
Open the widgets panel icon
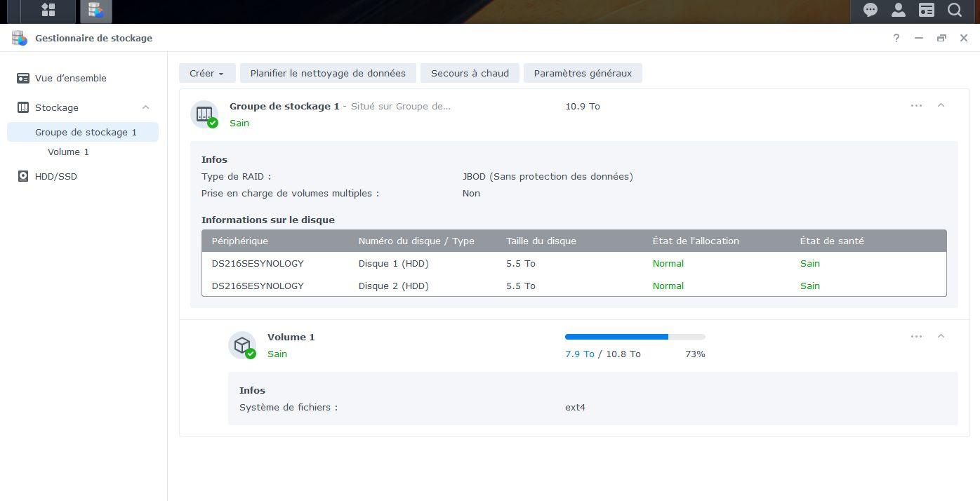point(927,10)
